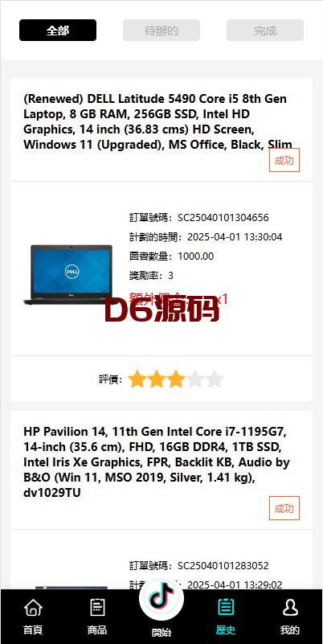323x644 pixels.
Task: Click the second rating star
Action: 157,379
